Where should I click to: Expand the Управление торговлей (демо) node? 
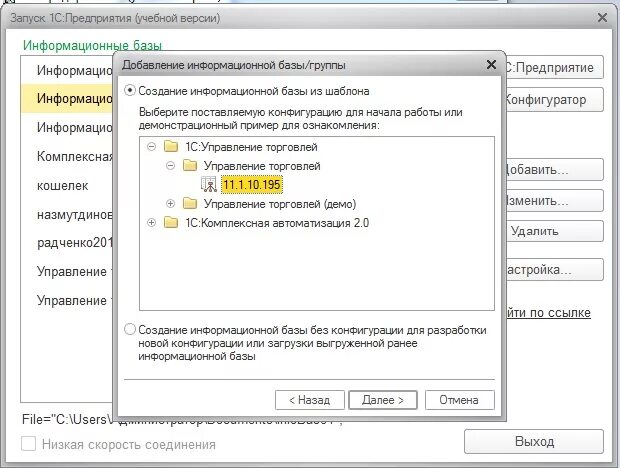click(x=170, y=204)
